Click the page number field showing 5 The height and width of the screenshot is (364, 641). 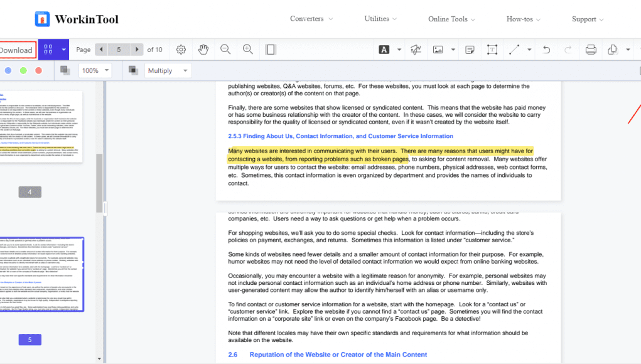(119, 50)
